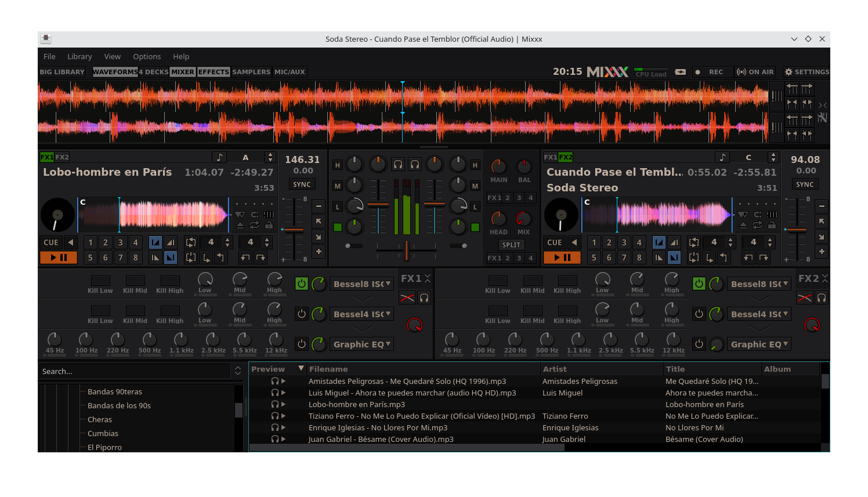Kill low EQ on left mixer channel
The width and height of the screenshot is (868, 497).
tap(337, 207)
